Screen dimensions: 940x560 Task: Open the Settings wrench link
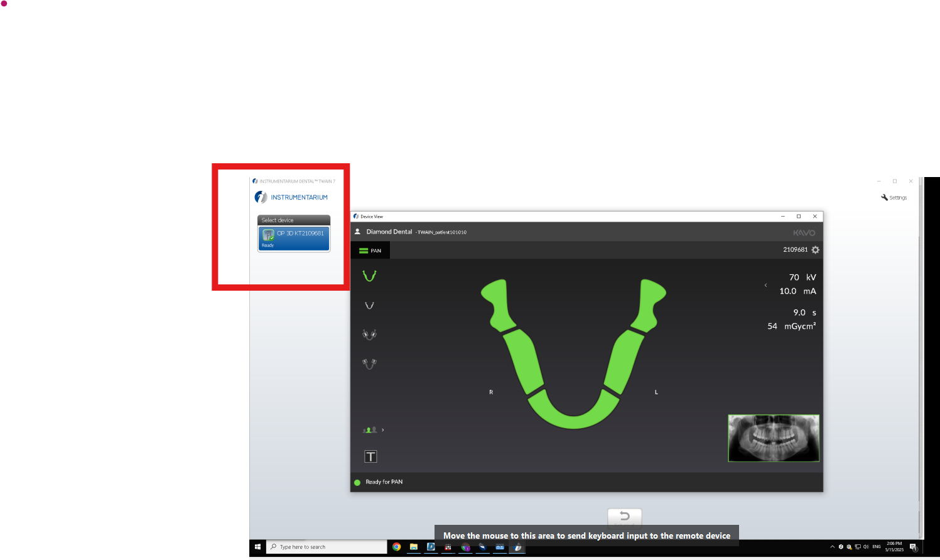point(894,198)
